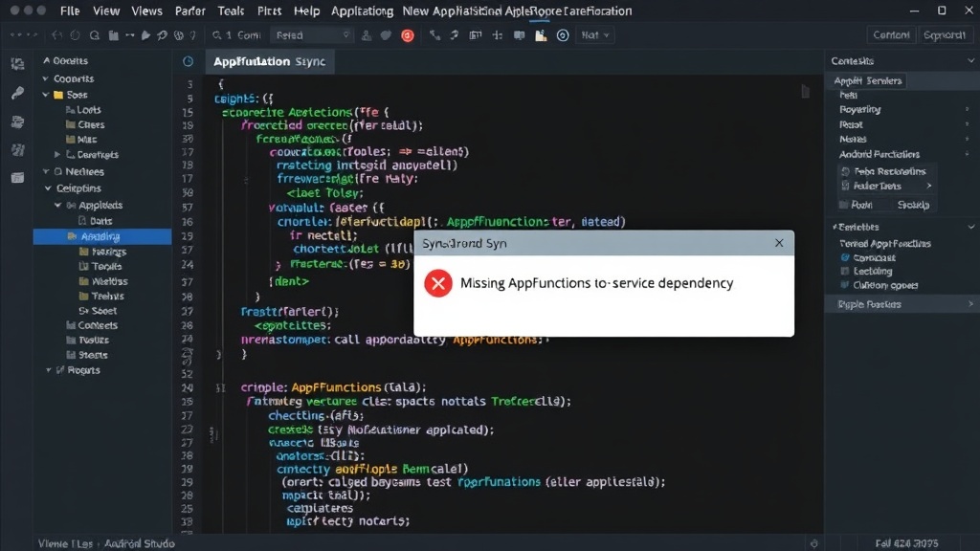Image resolution: width=980 pixels, height=551 pixels.
Task: Open the Hat dropdown in toolbar
Action: point(595,35)
